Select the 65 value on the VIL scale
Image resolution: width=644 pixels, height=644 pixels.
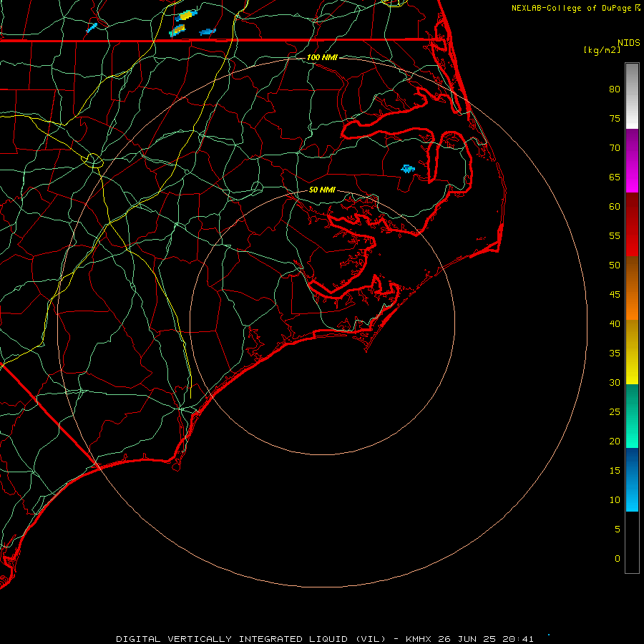point(615,177)
